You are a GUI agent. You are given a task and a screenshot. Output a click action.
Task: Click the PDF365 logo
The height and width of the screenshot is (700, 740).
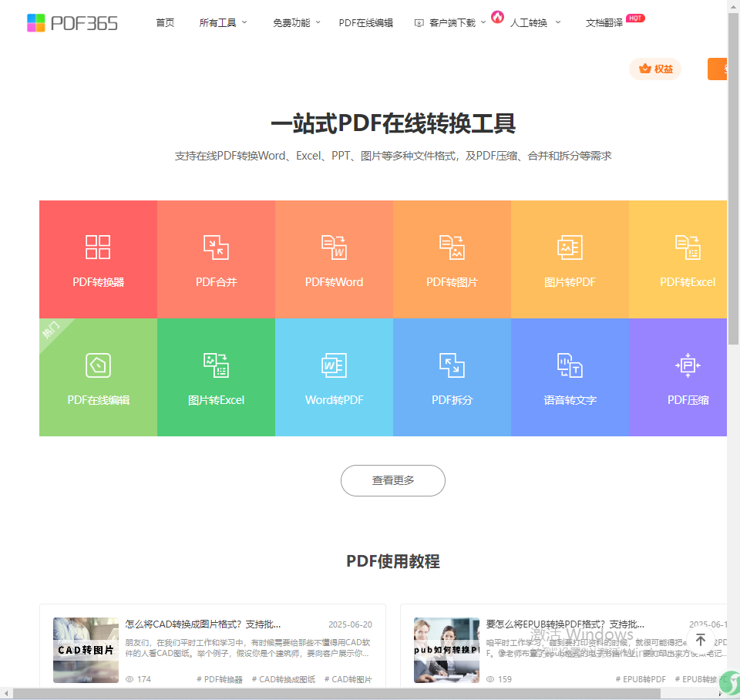[72, 23]
